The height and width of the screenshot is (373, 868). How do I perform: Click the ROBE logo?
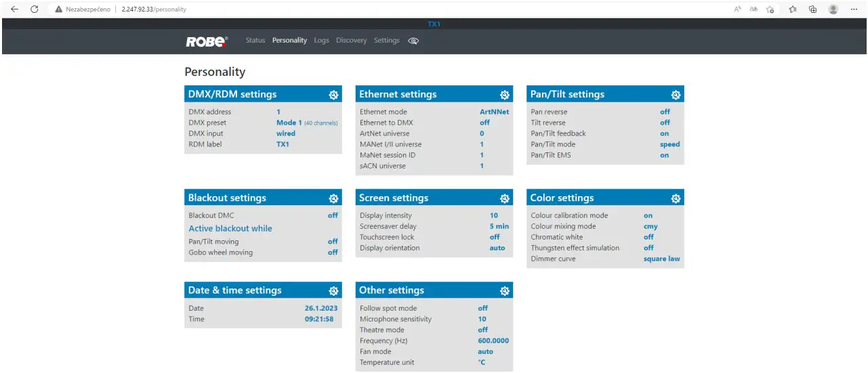point(207,41)
